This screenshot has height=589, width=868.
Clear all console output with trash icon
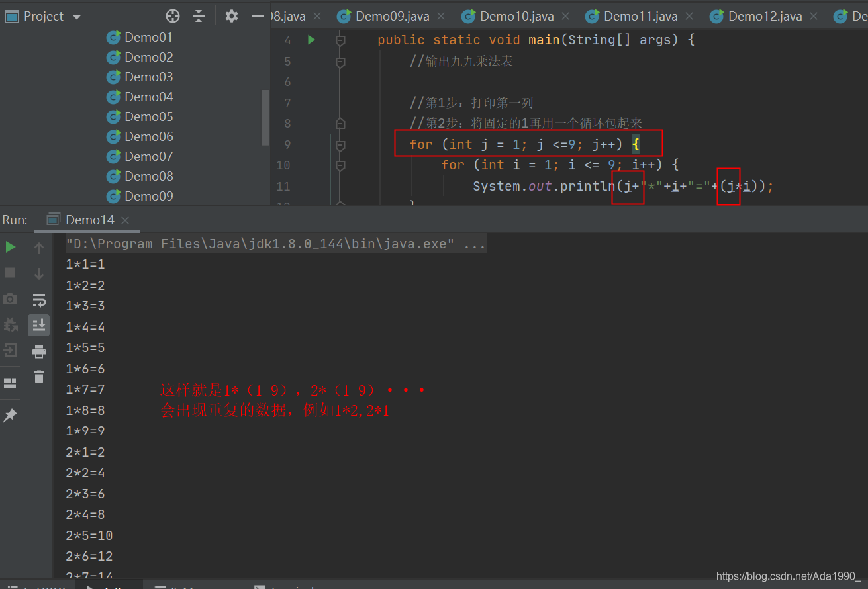[x=39, y=377]
